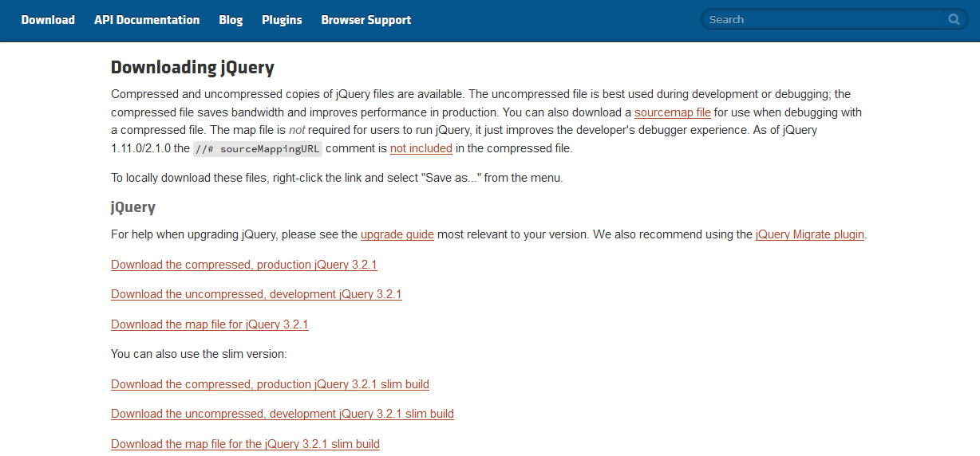This screenshot has width=980, height=456.
Task: Open the upgrade guide link
Action: click(397, 234)
